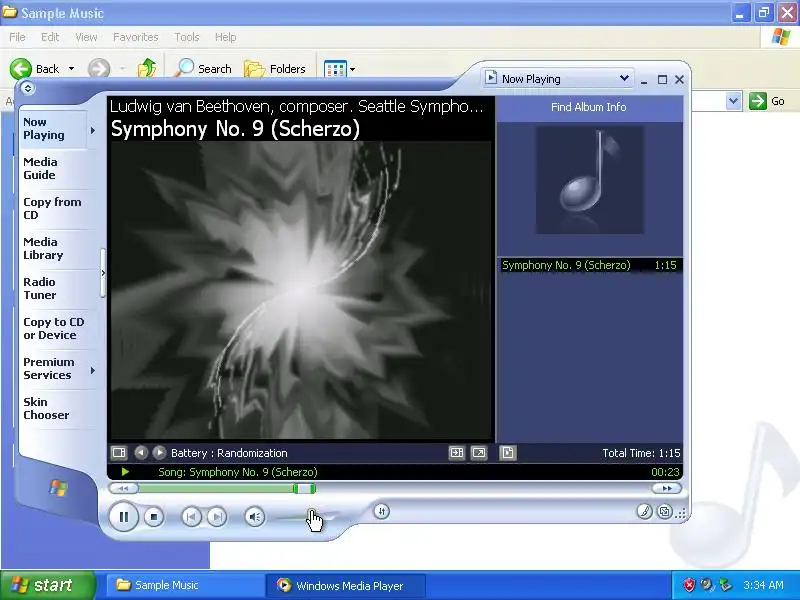Click Search in the Sample Music toolbar
800x600 pixels.
pos(203,69)
